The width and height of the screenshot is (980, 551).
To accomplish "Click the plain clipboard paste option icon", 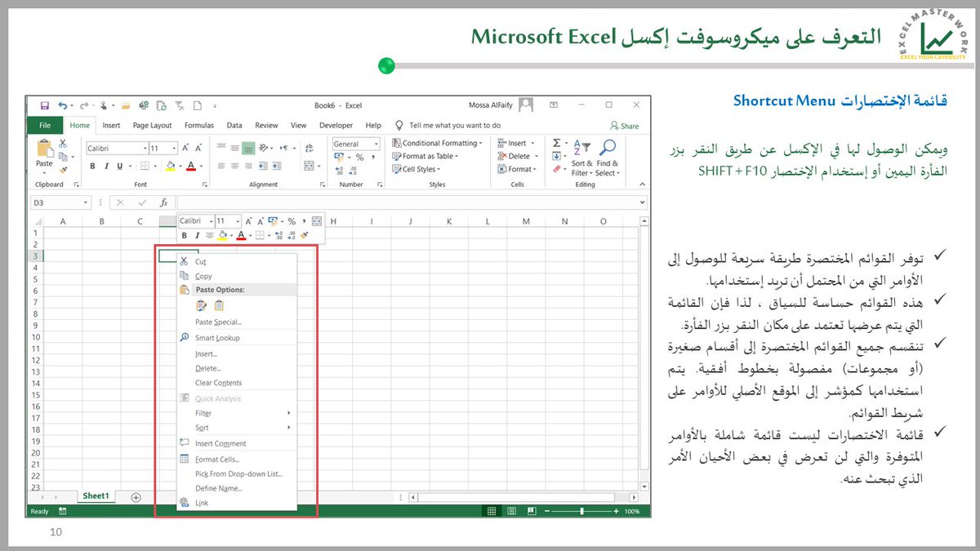I will tap(219, 306).
